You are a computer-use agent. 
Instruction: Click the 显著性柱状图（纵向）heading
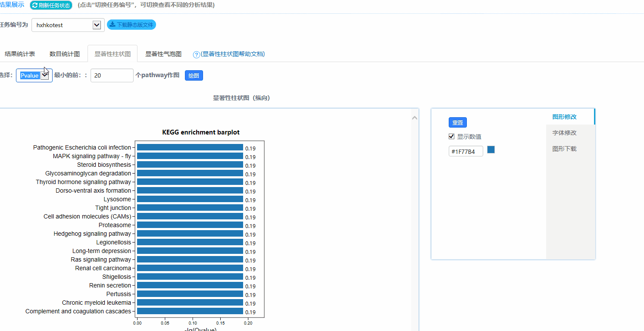[241, 98]
